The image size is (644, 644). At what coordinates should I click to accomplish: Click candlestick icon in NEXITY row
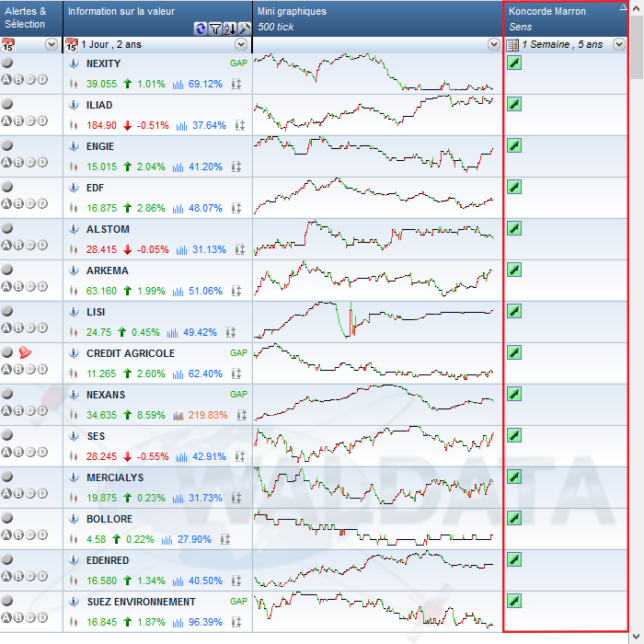74,85
